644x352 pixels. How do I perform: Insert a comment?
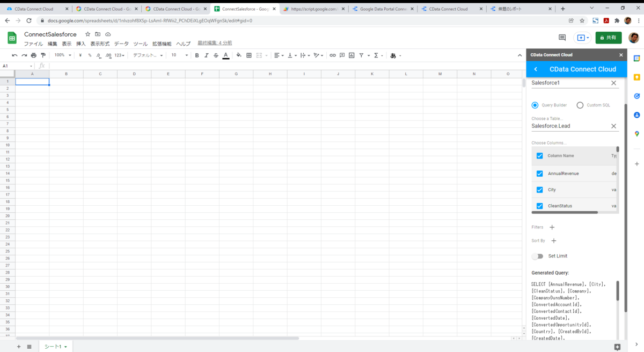point(342,55)
